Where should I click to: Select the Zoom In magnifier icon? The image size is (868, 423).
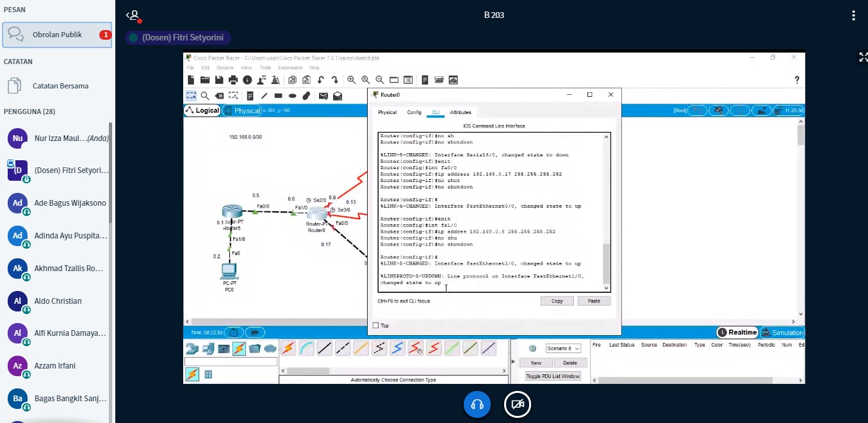click(352, 80)
